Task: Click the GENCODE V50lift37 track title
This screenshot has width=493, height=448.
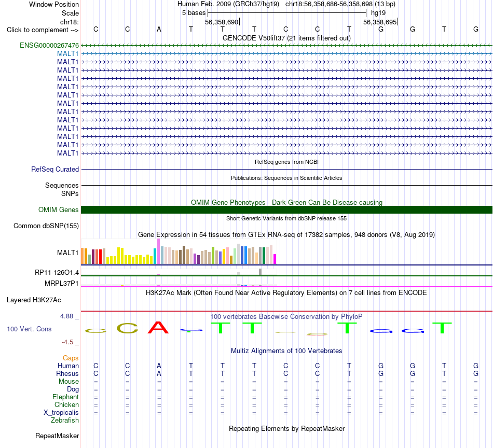Action: click(286, 38)
